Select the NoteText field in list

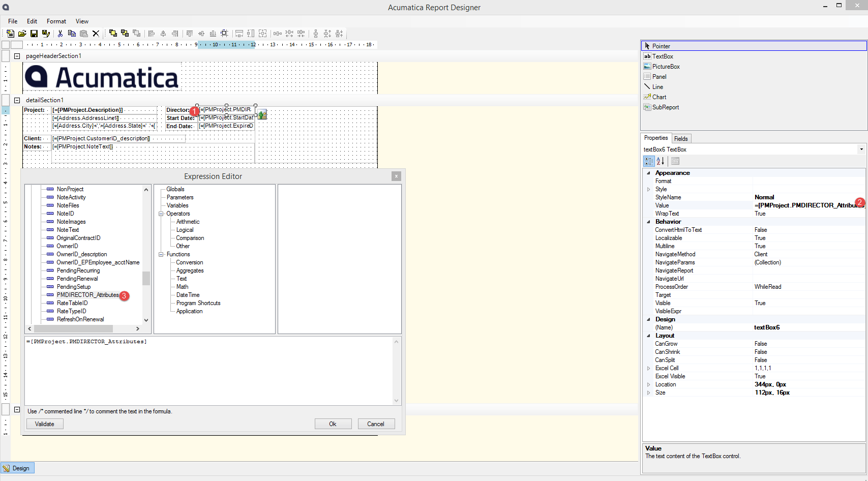pos(68,230)
